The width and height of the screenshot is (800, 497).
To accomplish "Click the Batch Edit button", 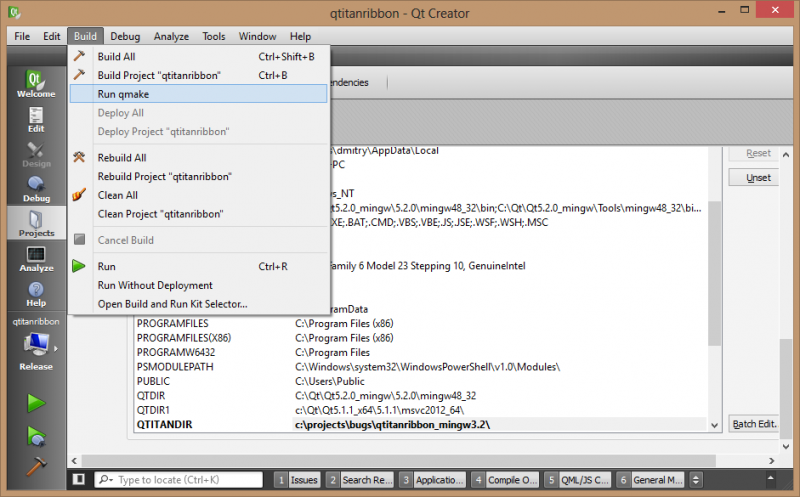I will click(x=755, y=423).
